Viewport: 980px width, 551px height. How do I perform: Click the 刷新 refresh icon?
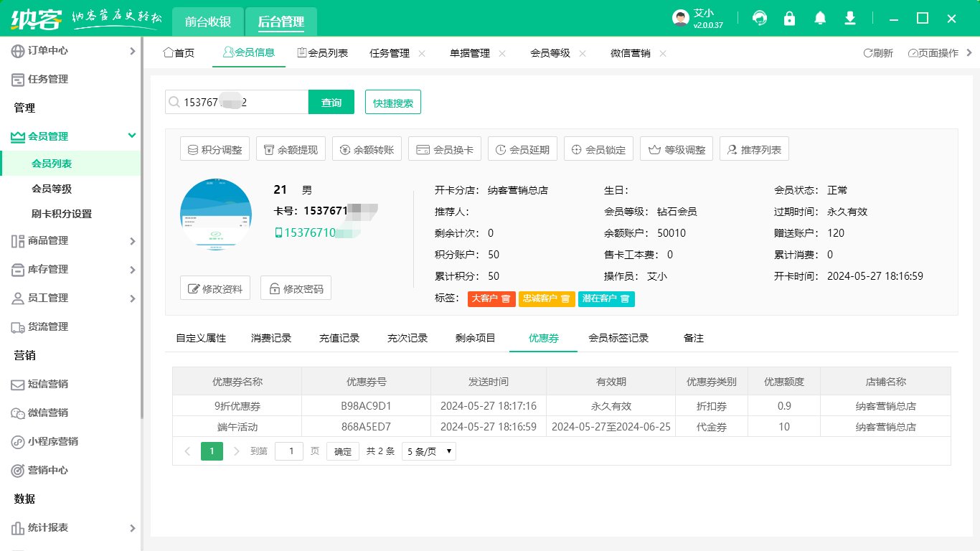click(868, 52)
